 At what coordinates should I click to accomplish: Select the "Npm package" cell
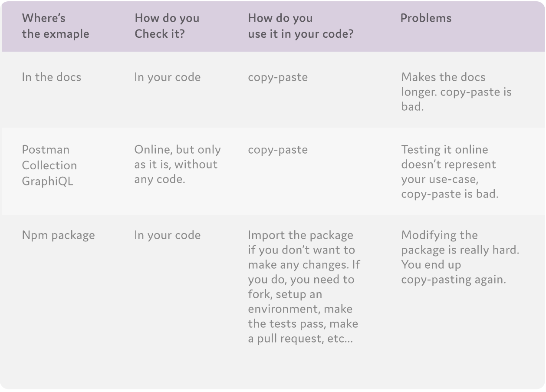point(58,235)
